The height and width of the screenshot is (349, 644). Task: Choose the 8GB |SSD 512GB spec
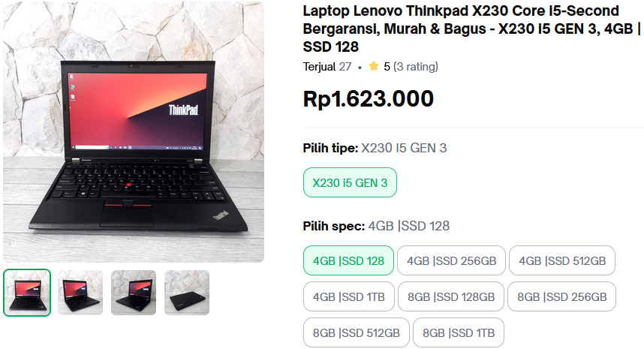(356, 332)
